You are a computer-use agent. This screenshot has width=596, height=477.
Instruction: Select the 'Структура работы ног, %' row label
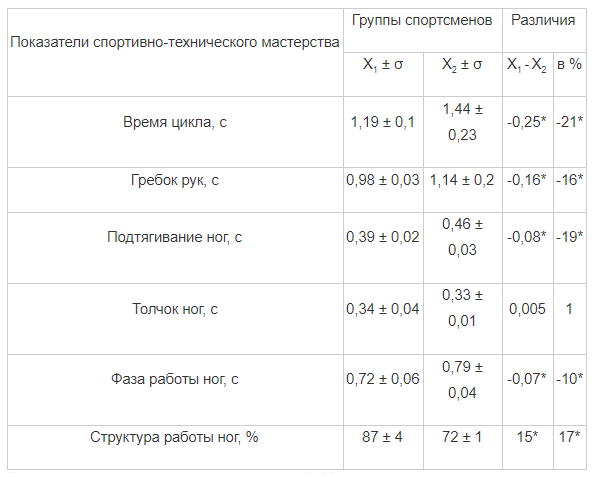pos(174,437)
